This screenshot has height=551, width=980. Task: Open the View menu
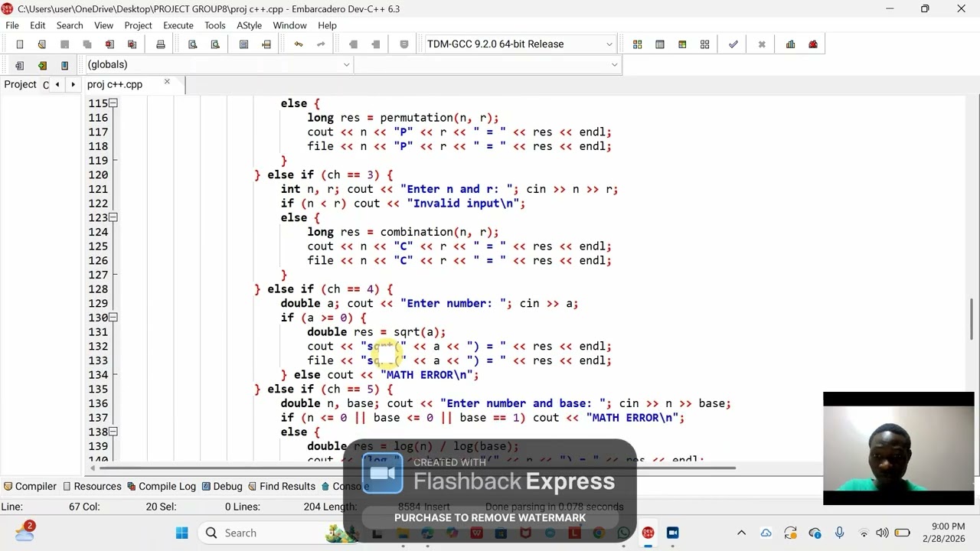pyautogui.click(x=104, y=25)
